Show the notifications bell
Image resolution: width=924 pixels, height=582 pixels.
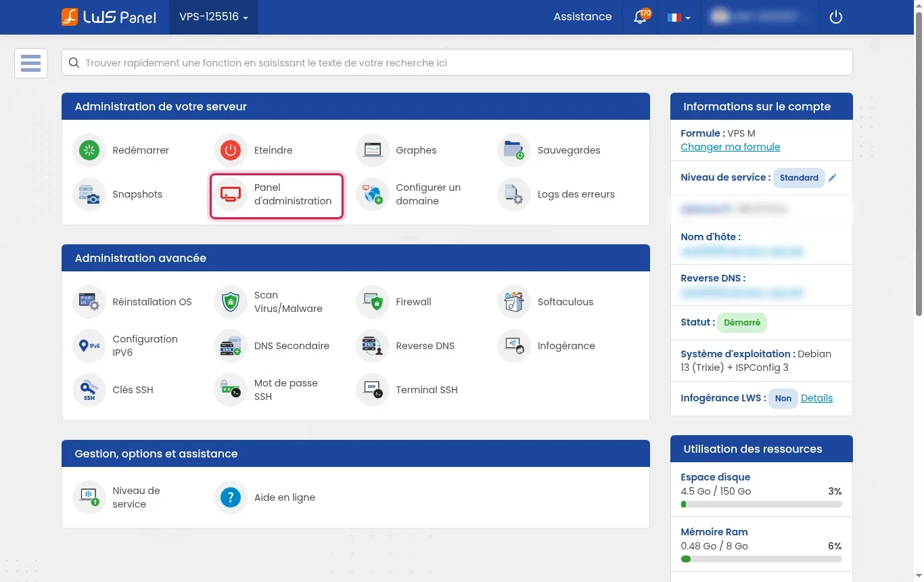pos(640,17)
